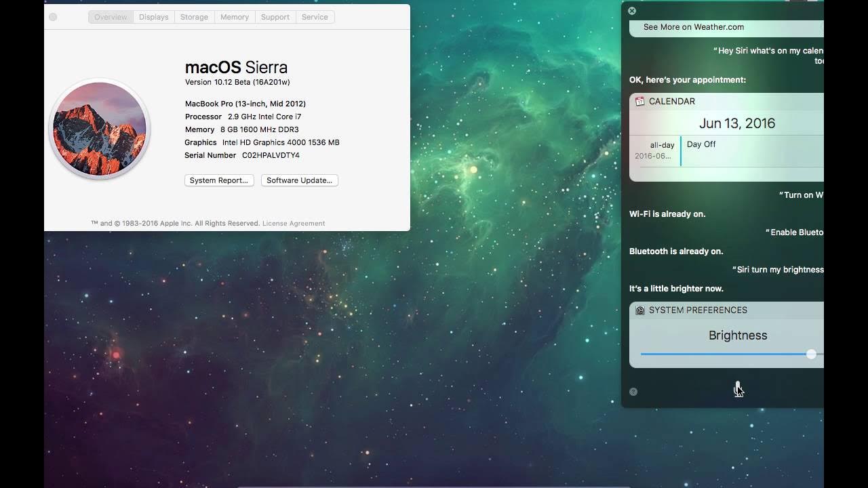Click the Software Update button
Image resolution: width=868 pixels, height=488 pixels.
coord(299,180)
